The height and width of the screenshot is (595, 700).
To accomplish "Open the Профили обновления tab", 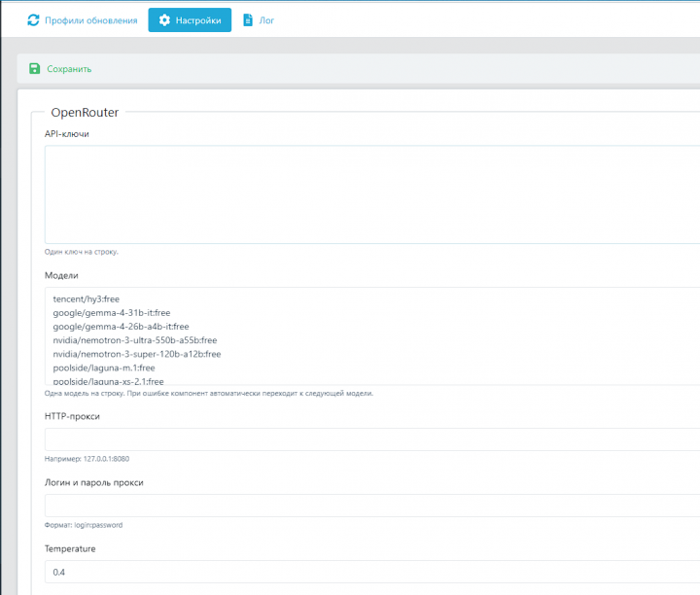I will (x=83, y=20).
